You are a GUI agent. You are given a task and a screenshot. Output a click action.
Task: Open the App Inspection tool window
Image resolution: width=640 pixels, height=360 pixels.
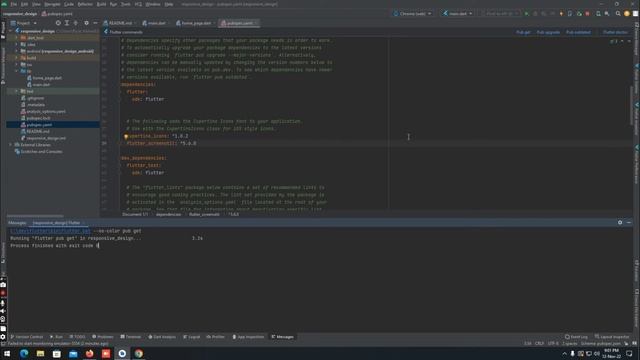(248, 337)
